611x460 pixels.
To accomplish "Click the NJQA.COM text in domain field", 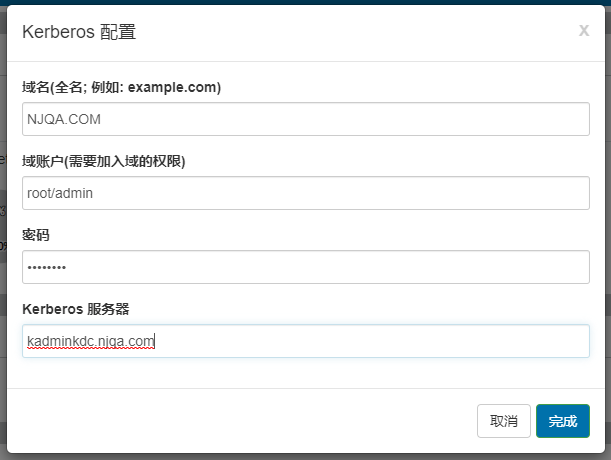I will tap(64, 120).
